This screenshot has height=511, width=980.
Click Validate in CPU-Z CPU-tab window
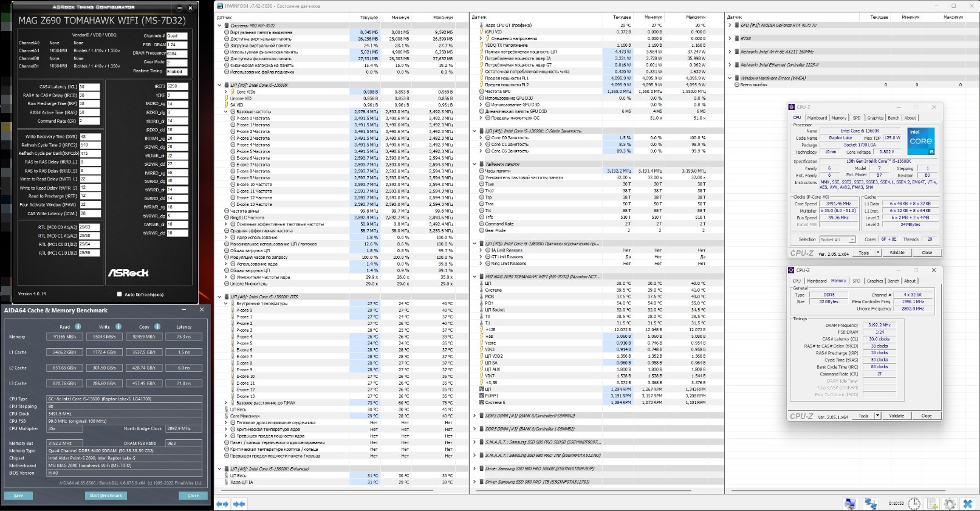coord(897,253)
